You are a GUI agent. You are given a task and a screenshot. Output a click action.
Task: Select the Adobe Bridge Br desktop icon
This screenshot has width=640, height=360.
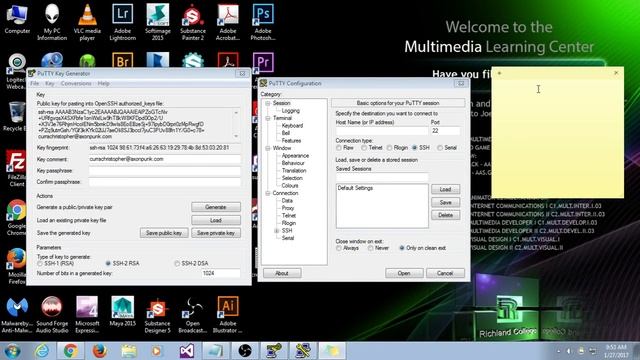122,60
